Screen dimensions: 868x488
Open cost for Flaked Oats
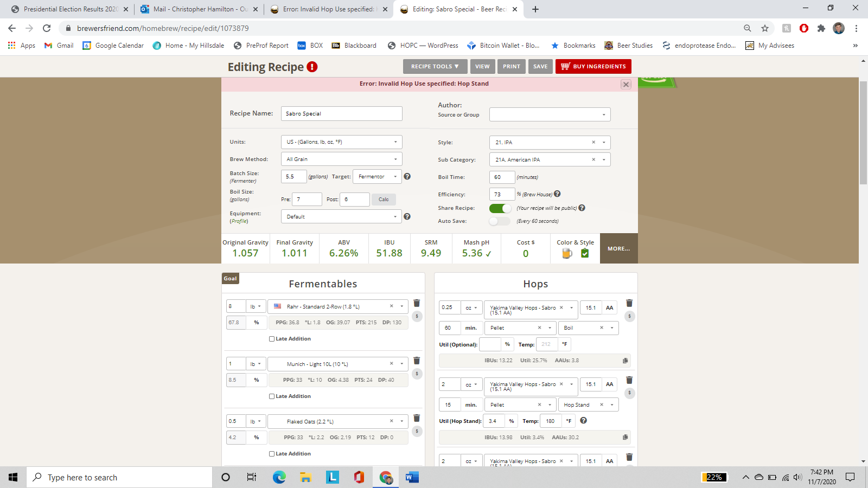pos(417,431)
